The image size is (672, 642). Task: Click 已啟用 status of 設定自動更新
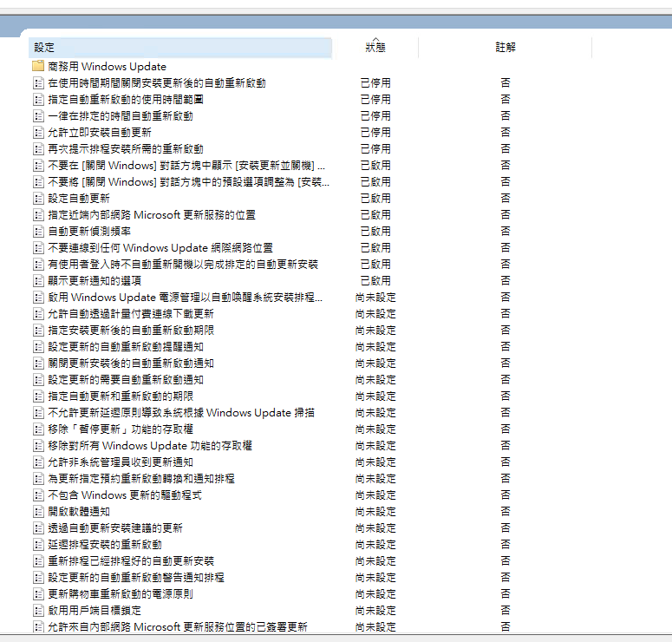pyautogui.click(x=375, y=199)
